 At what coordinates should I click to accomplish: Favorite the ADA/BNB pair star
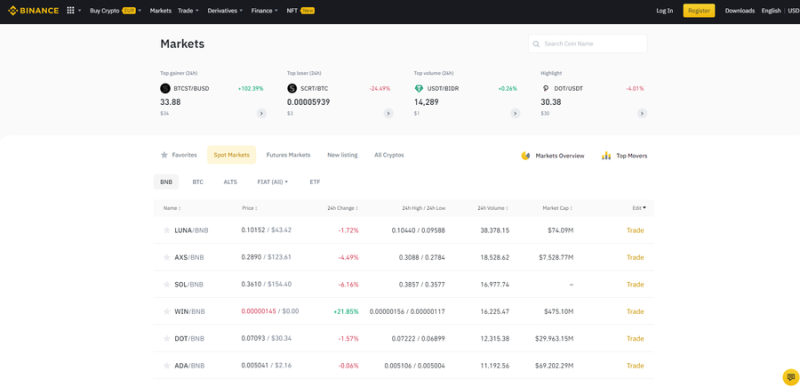pos(166,366)
